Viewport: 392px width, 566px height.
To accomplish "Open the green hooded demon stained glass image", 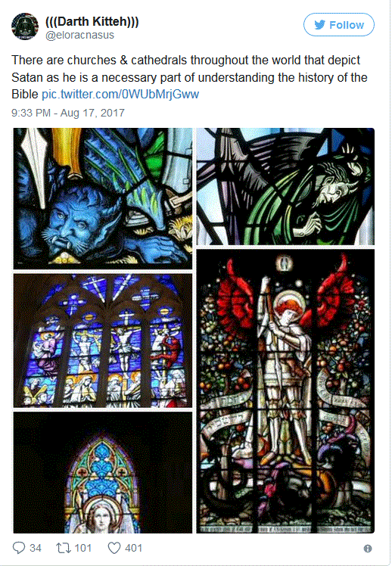I will point(285,187).
